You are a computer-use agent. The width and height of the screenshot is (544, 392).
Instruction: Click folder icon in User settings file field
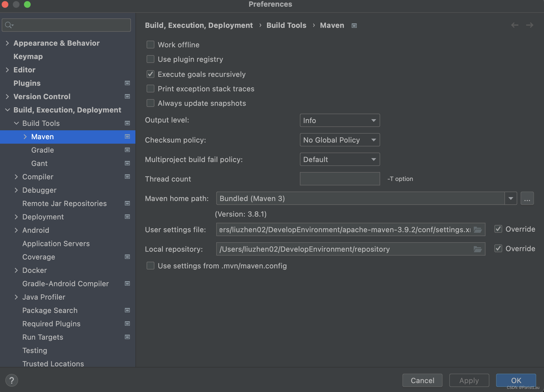click(x=478, y=230)
